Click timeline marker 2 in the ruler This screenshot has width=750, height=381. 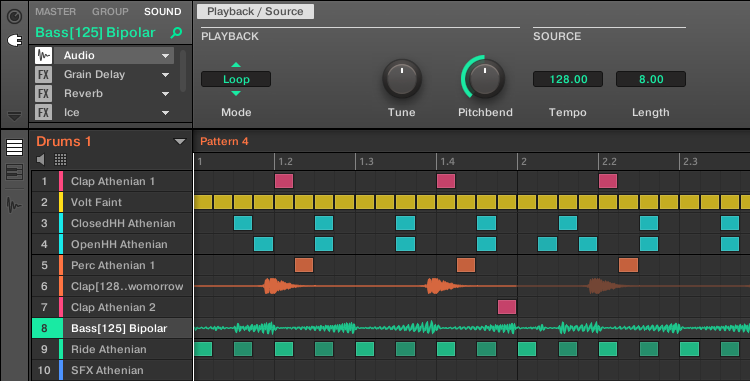pos(524,162)
